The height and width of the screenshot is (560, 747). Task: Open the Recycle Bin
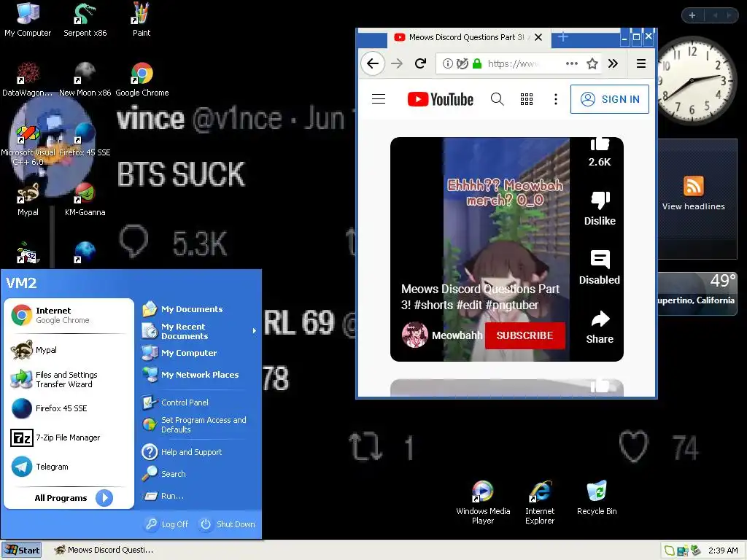597,498
